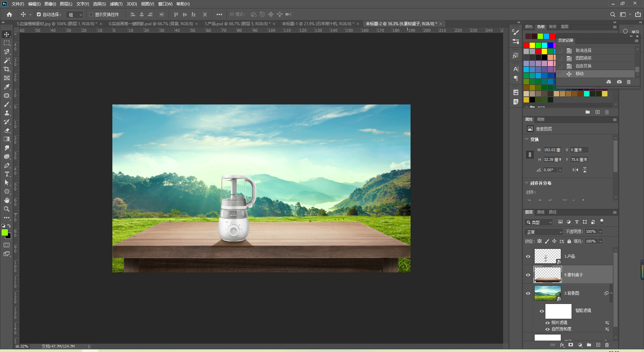Viewport: 644px width, 352px height.
Task: Toggle the Auto-Select checkbox
Action: point(39,14)
